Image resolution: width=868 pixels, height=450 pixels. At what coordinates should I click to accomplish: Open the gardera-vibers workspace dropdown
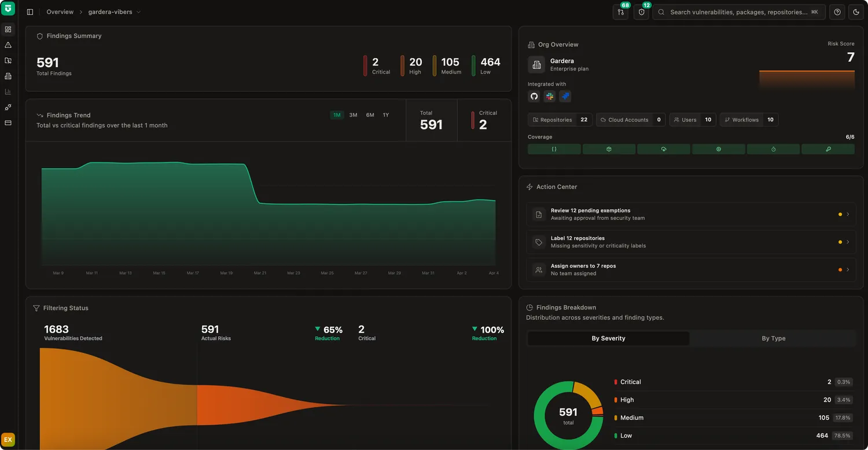[113, 12]
